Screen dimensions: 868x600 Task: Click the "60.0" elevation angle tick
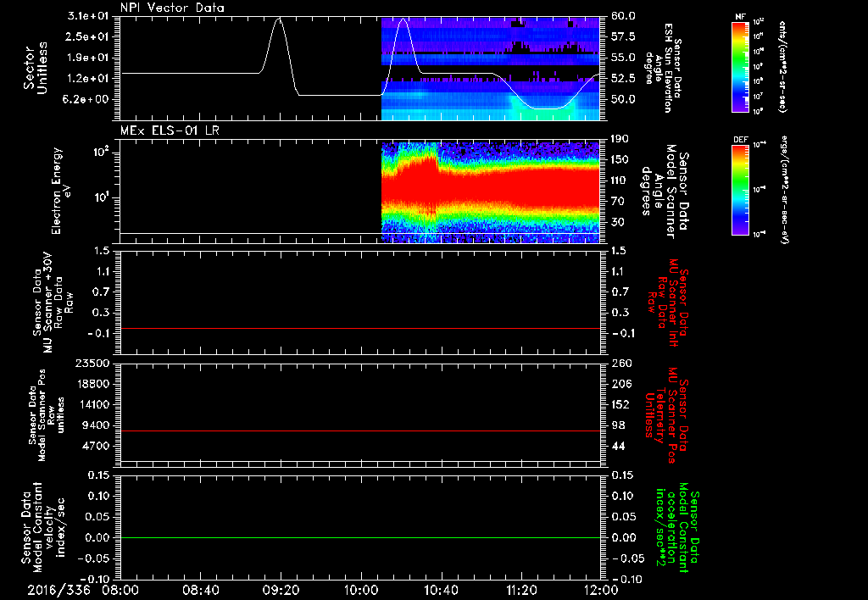(x=623, y=16)
